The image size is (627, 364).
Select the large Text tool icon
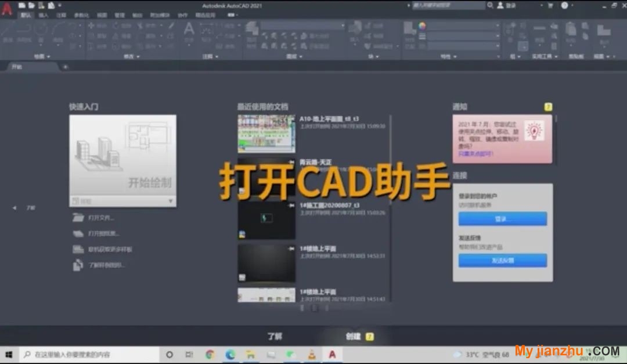(x=189, y=30)
